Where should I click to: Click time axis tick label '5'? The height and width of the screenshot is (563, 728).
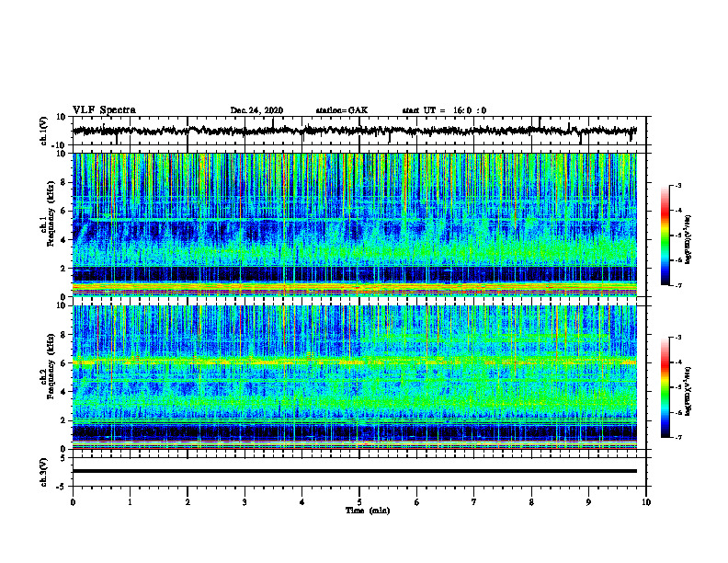[359, 502]
